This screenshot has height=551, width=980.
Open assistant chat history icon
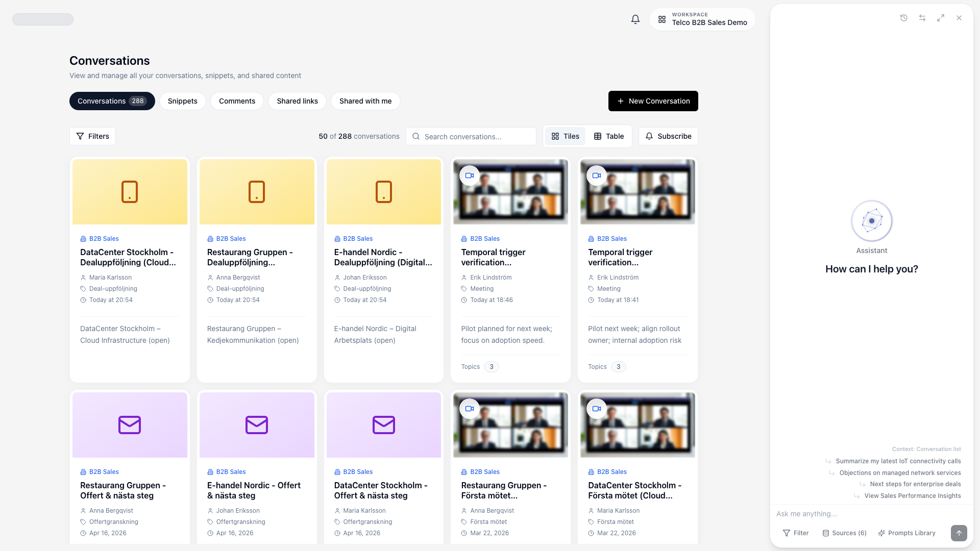pos(904,18)
